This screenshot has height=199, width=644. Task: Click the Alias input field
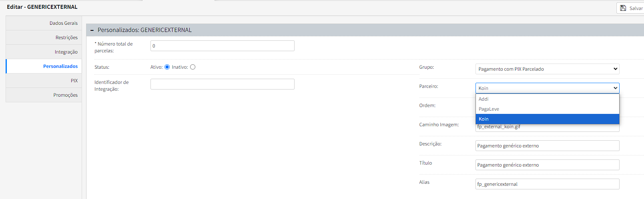[x=547, y=184]
